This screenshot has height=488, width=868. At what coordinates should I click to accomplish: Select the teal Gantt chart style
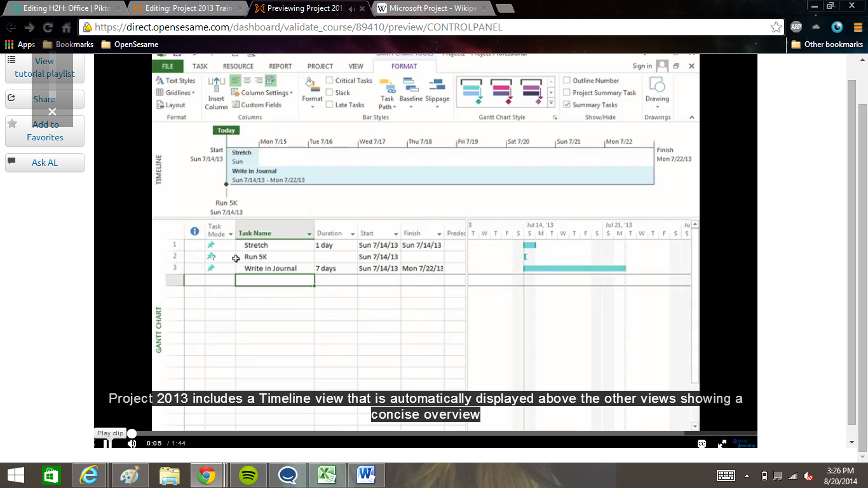click(472, 93)
